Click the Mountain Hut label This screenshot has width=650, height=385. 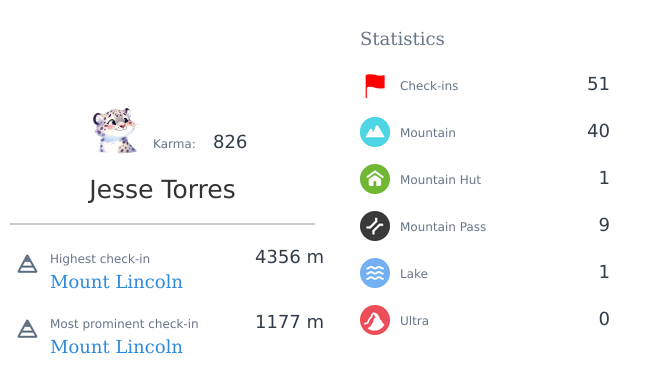440,180
